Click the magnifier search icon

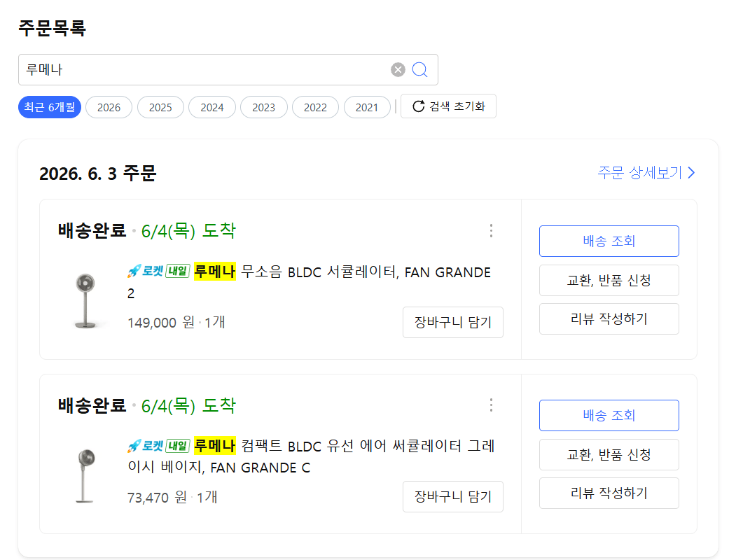pos(419,70)
